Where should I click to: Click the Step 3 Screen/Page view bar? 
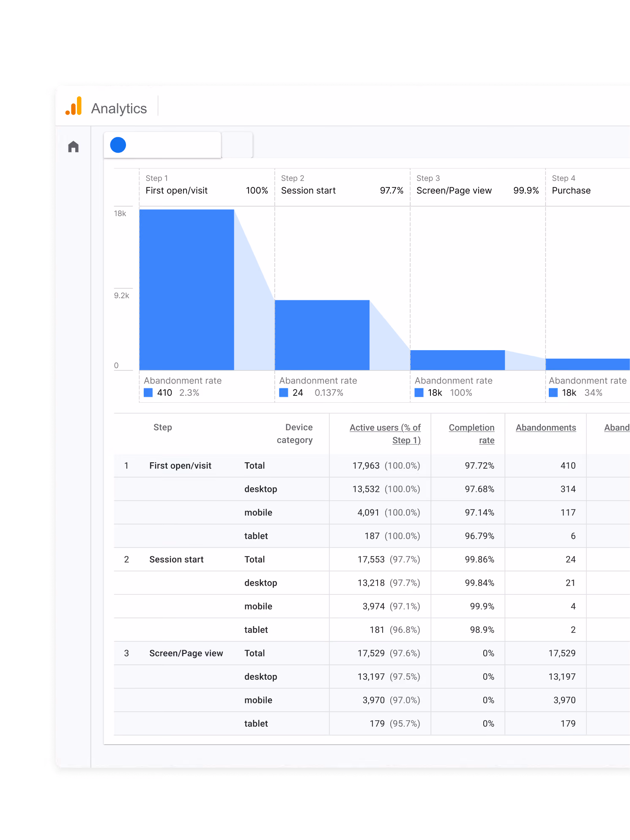(x=457, y=360)
